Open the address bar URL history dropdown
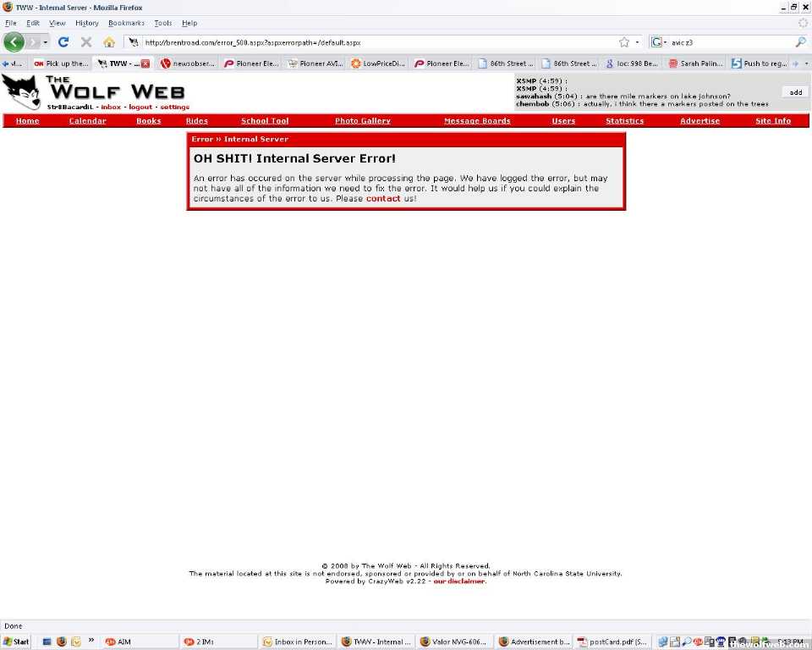The height and width of the screenshot is (650, 812). coord(637,41)
